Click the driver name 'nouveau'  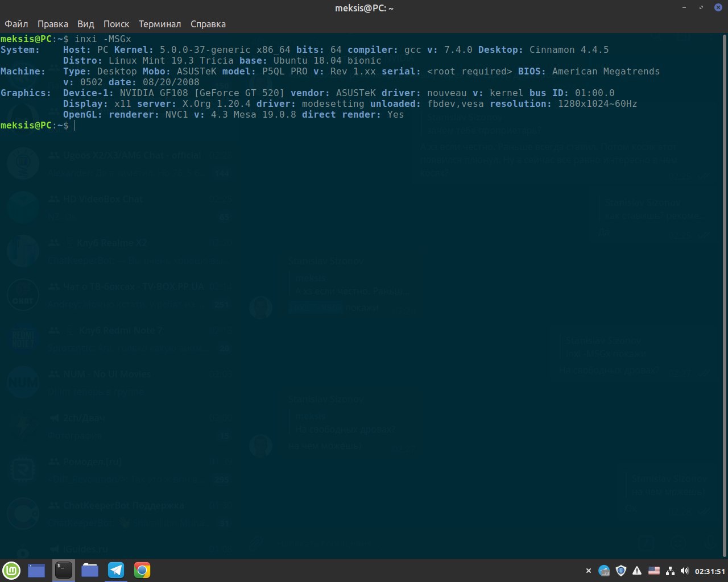click(447, 93)
